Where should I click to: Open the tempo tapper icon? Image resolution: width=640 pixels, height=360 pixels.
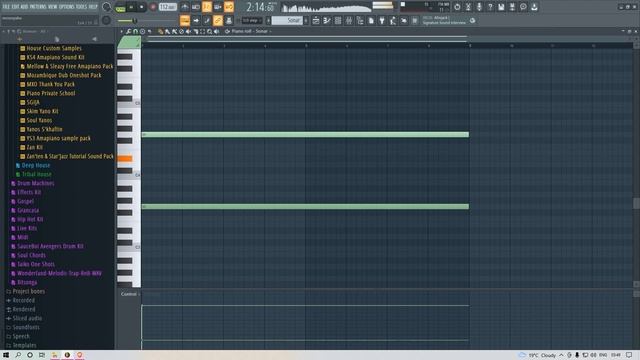pos(393,20)
